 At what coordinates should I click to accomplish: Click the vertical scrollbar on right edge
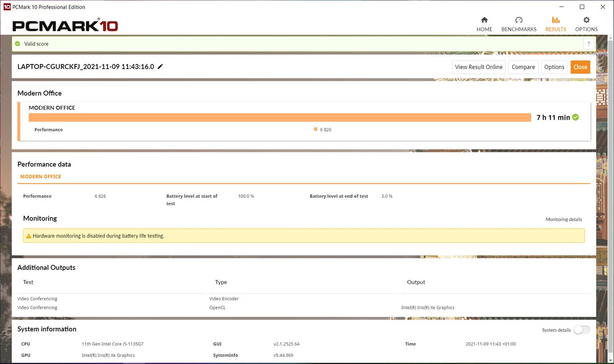coord(611,153)
